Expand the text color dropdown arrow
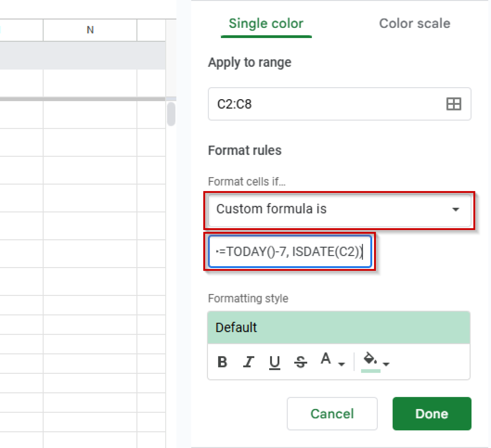Image resolution: width=491 pixels, height=448 pixels. tap(341, 364)
